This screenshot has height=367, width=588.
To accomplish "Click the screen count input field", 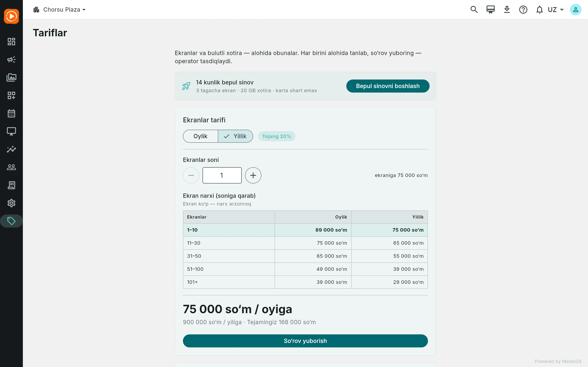I will [222, 175].
